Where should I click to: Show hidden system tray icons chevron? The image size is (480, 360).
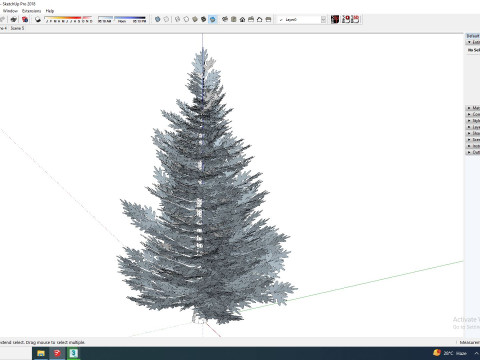coord(477,353)
